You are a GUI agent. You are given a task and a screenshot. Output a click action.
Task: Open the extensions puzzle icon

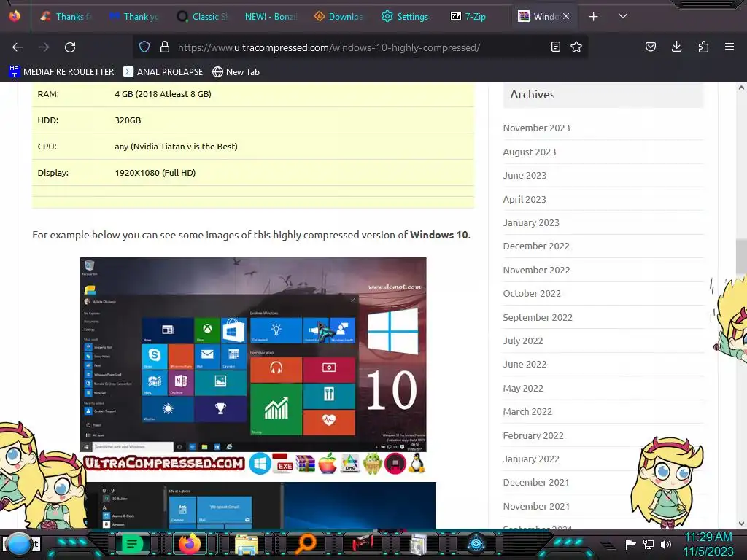703,47
